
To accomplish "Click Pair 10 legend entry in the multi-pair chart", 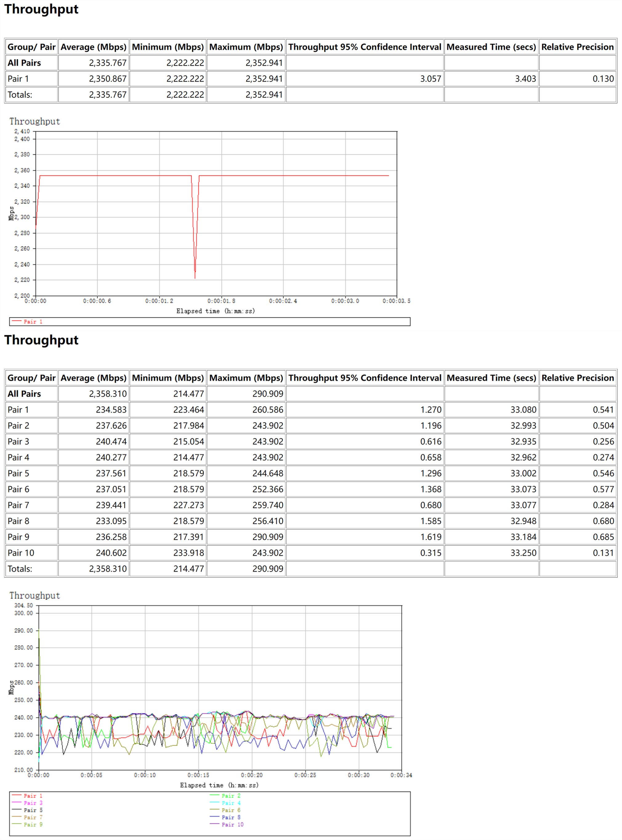I will (x=232, y=824).
